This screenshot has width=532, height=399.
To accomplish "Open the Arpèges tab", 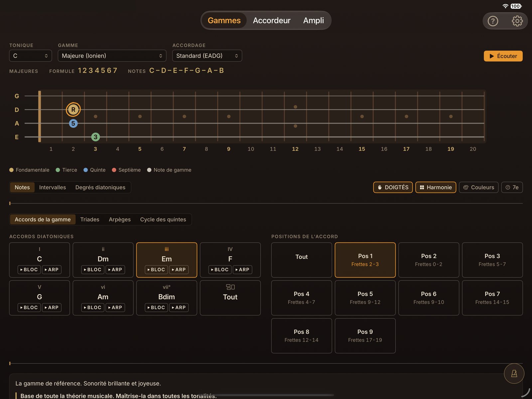I will 120,219.
